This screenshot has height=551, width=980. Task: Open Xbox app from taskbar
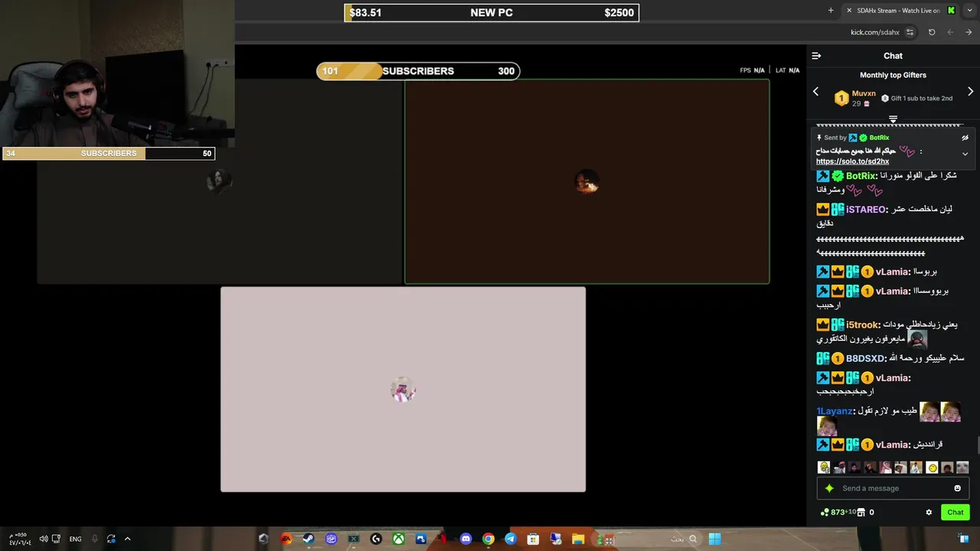tap(398, 539)
